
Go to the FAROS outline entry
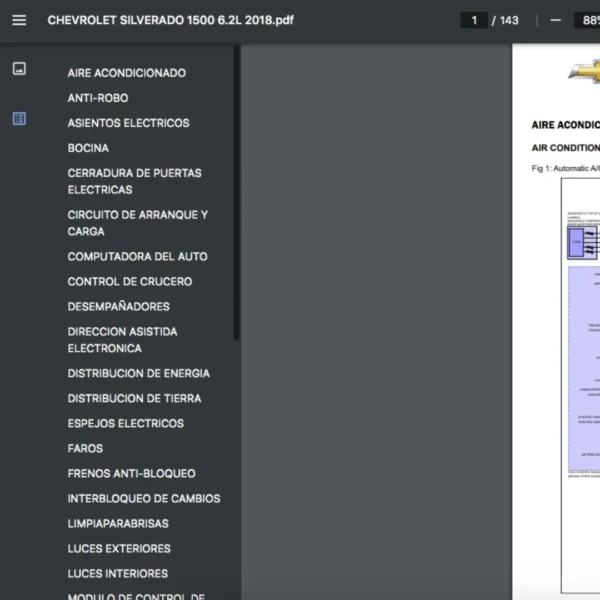pyautogui.click(x=85, y=448)
